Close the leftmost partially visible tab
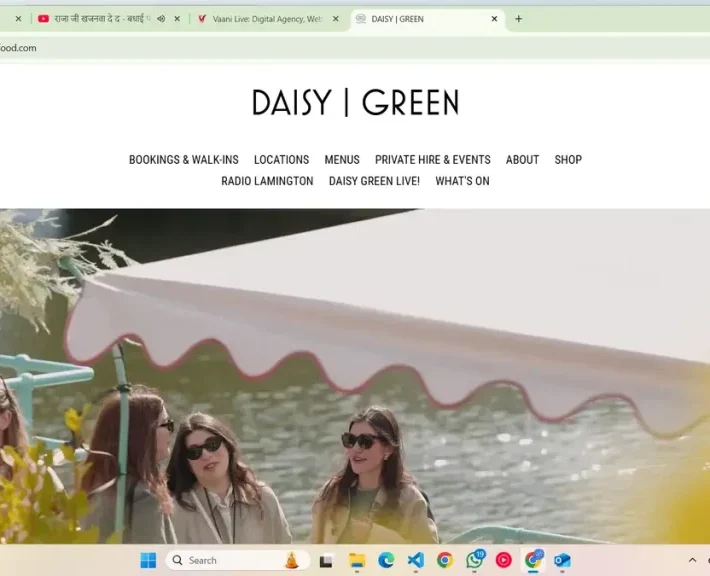Viewport: 710px width, 576px height. tap(18, 19)
